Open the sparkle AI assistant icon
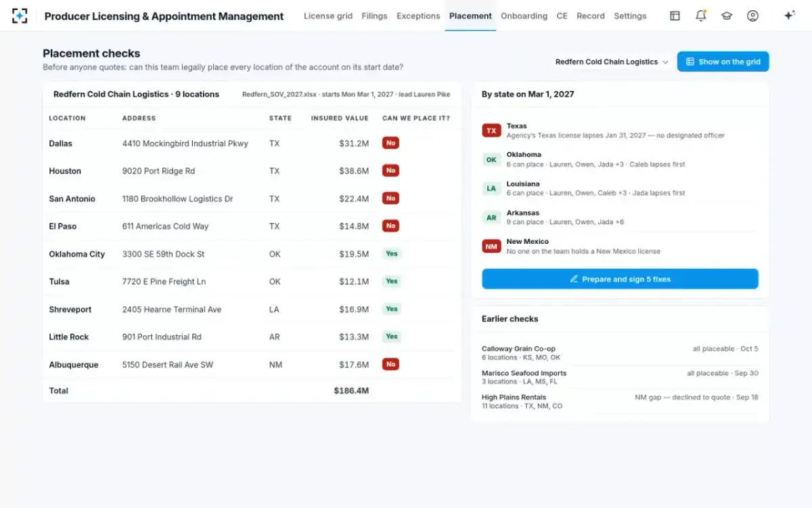Screen dimensions: 812x508 789,16
